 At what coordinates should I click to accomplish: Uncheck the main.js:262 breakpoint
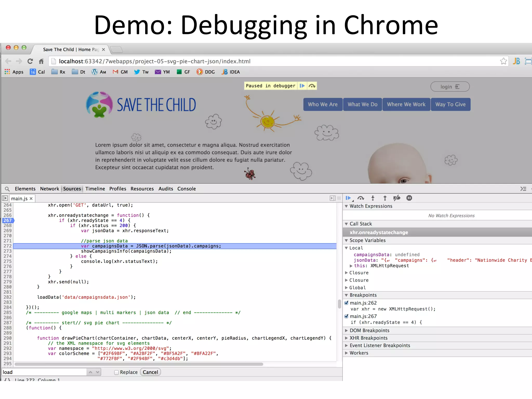click(x=346, y=303)
